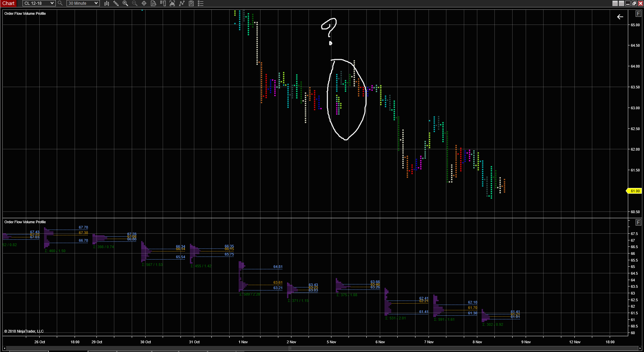Click the '67.78' profile level label
644x352 pixels.
click(x=83, y=227)
